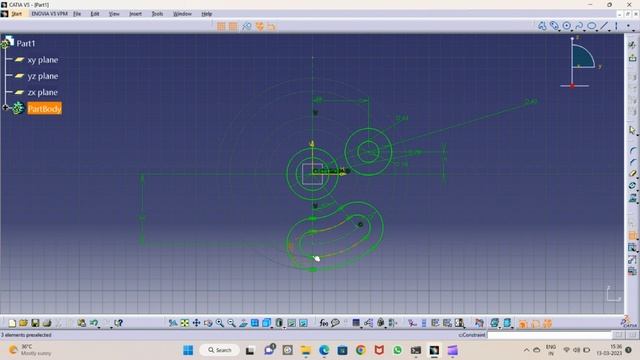Select the arrow Select tool
Screen dimensions: 640x360
tap(632, 131)
